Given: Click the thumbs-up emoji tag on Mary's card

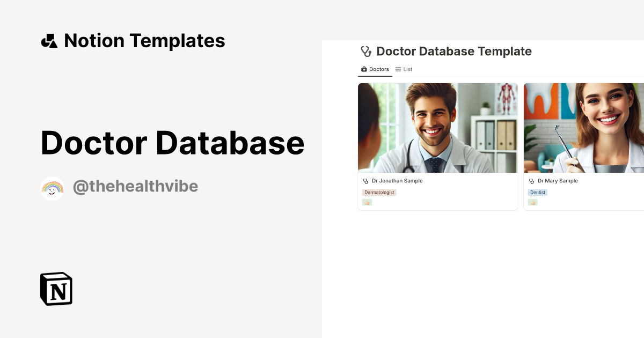Looking at the screenshot, I should pos(533,202).
